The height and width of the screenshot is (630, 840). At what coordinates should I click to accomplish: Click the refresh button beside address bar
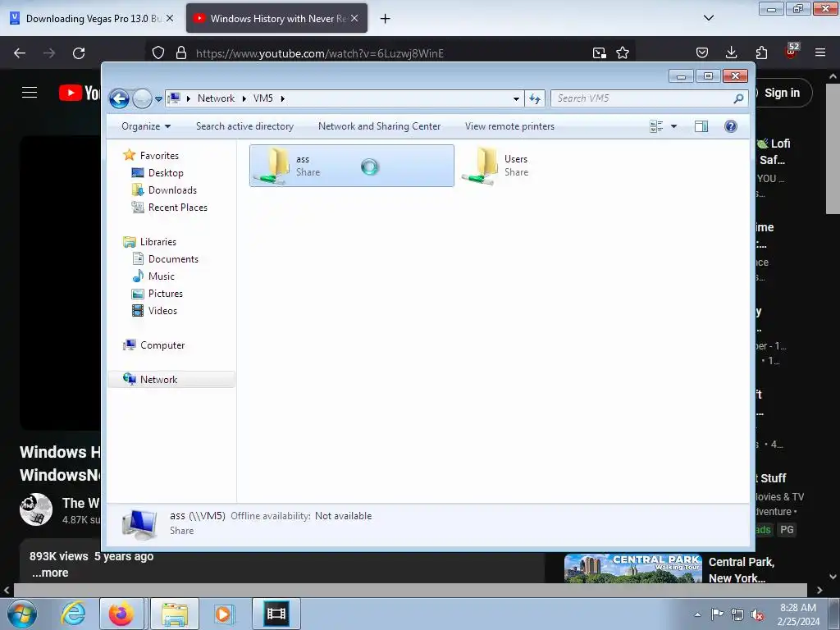(x=535, y=98)
